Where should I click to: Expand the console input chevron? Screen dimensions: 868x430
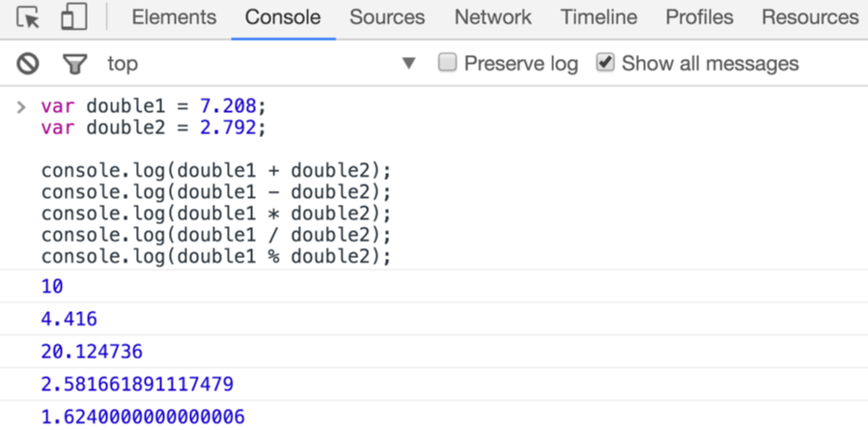tap(21, 107)
